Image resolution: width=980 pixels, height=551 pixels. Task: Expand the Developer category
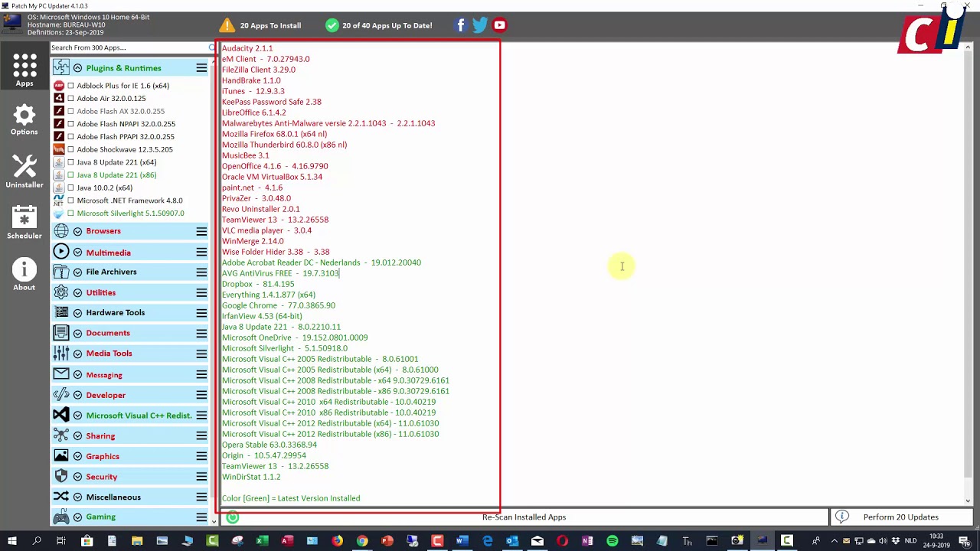tap(77, 395)
